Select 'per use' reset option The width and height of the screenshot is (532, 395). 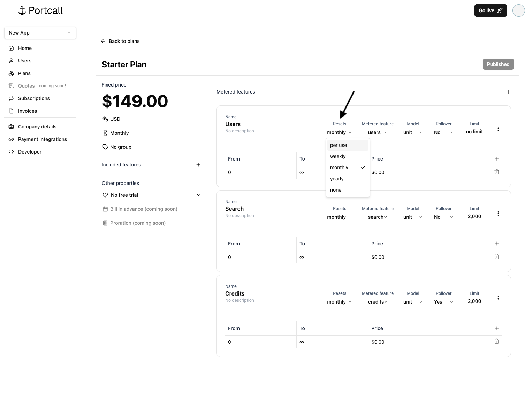(339, 145)
